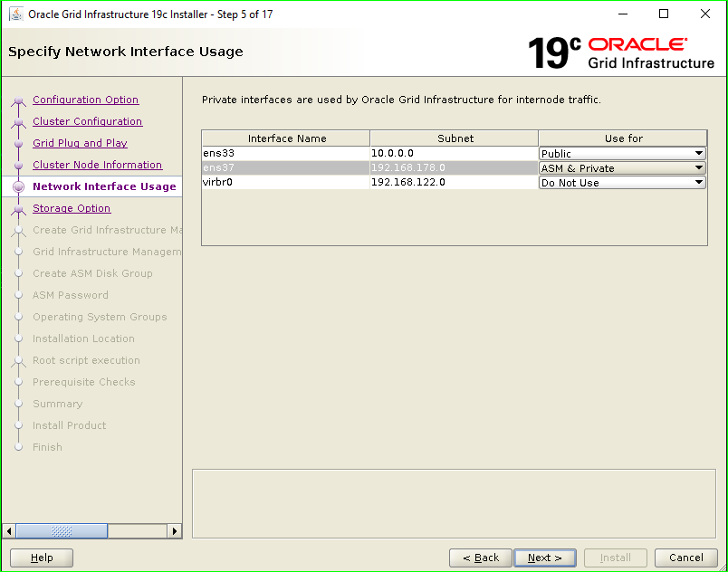Screen dimensions: 728x572
Task: Click Configuration Option step marker icon
Action: (x=19, y=100)
